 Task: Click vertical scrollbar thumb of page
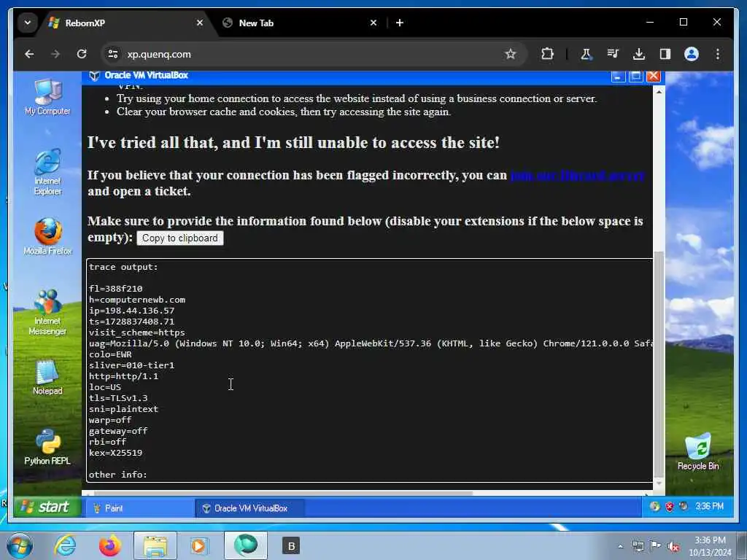[659, 365]
